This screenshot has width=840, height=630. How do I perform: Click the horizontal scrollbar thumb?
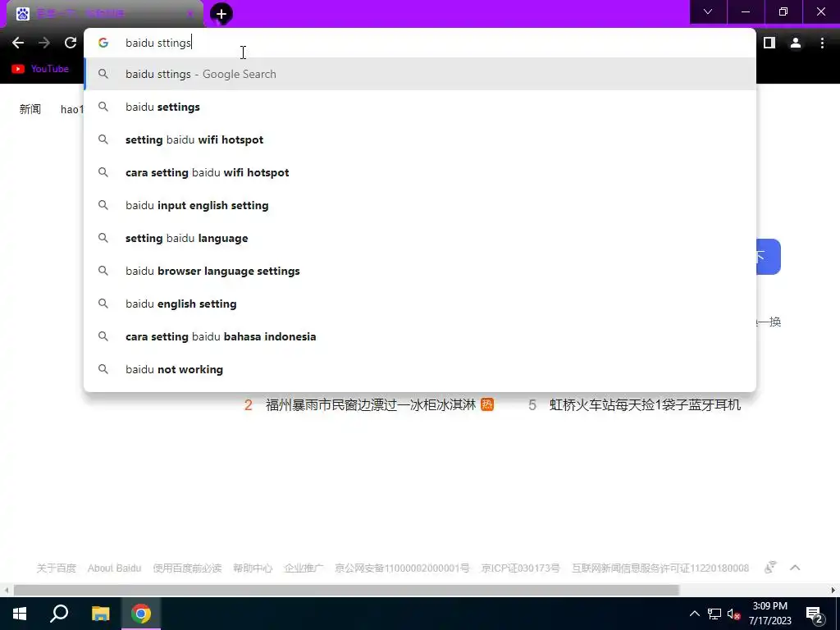(x=347, y=591)
